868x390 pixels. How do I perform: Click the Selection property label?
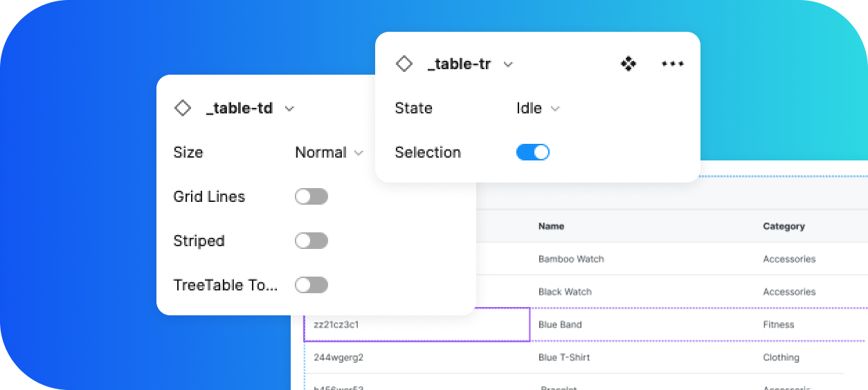[428, 153]
